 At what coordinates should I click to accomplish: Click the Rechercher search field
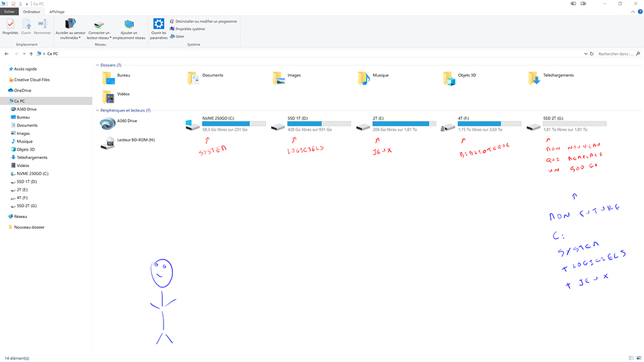(616, 54)
